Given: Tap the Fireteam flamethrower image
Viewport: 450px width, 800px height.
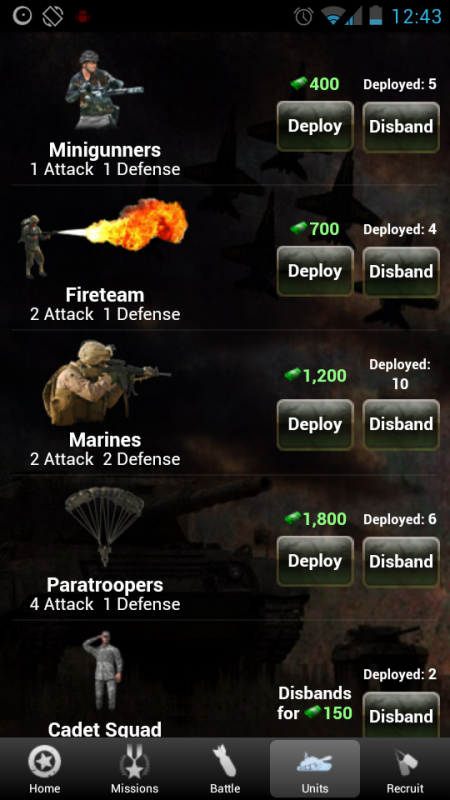Looking at the screenshot, I should (104, 238).
